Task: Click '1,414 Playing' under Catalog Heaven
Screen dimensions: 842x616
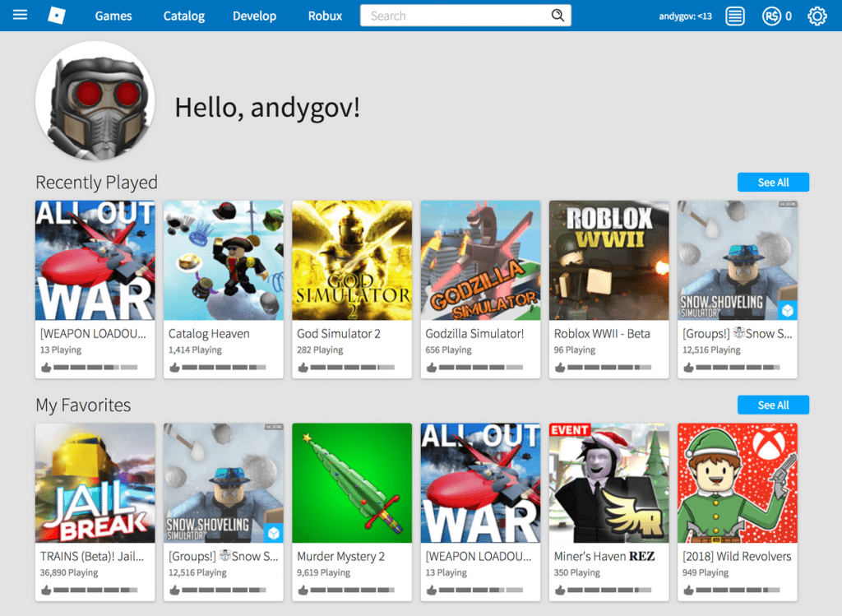Action: tap(195, 350)
